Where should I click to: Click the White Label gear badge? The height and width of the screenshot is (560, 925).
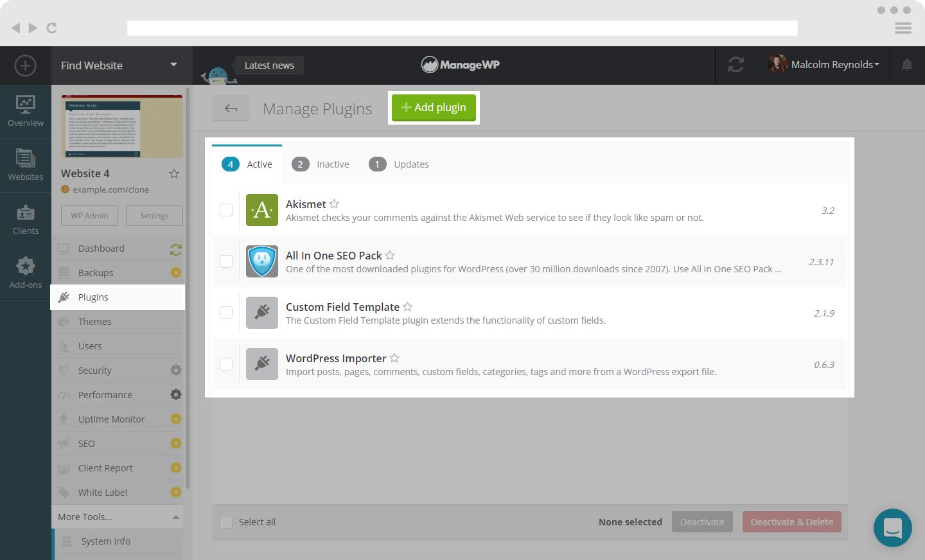click(176, 492)
